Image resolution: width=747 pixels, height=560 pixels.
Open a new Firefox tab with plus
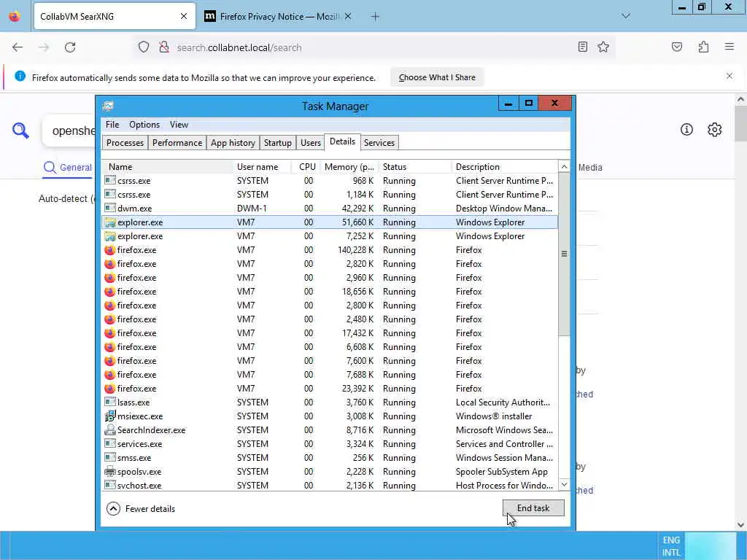pos(376,17)
